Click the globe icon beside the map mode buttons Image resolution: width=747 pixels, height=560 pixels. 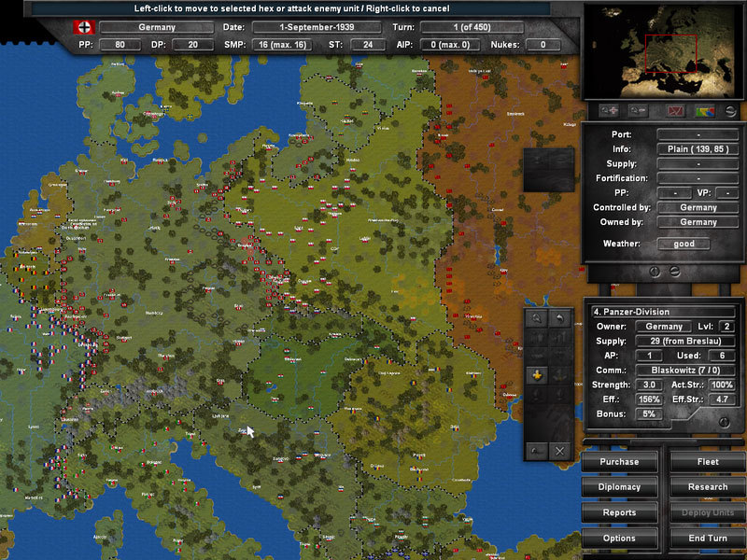pos(730,111)
